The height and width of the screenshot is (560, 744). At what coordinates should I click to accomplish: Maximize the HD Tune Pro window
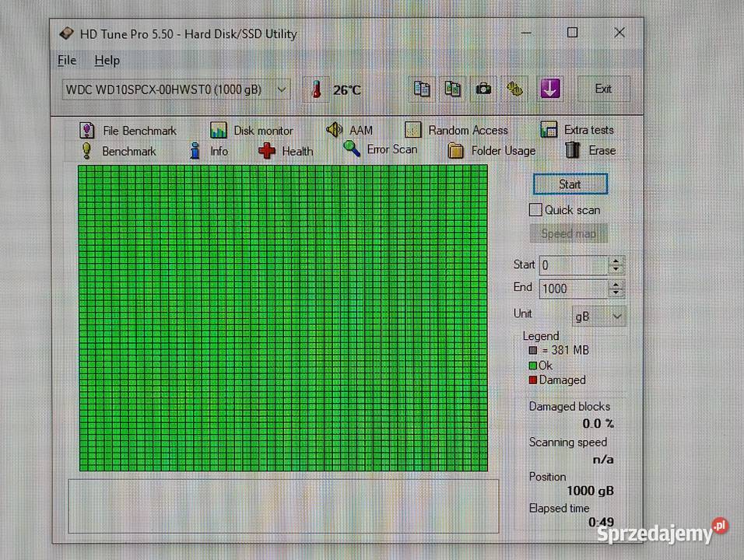(x=572, y=32)
